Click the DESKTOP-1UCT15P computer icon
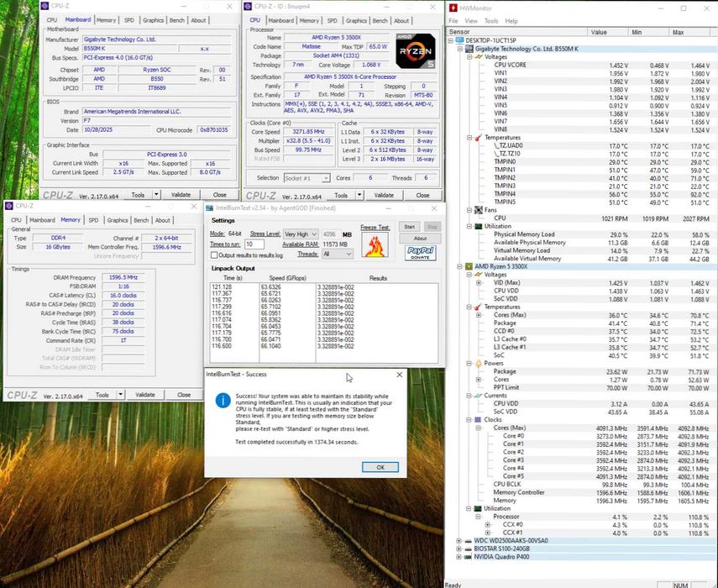The height and width of the screenshot is (588, 718). tap(460, 40)
